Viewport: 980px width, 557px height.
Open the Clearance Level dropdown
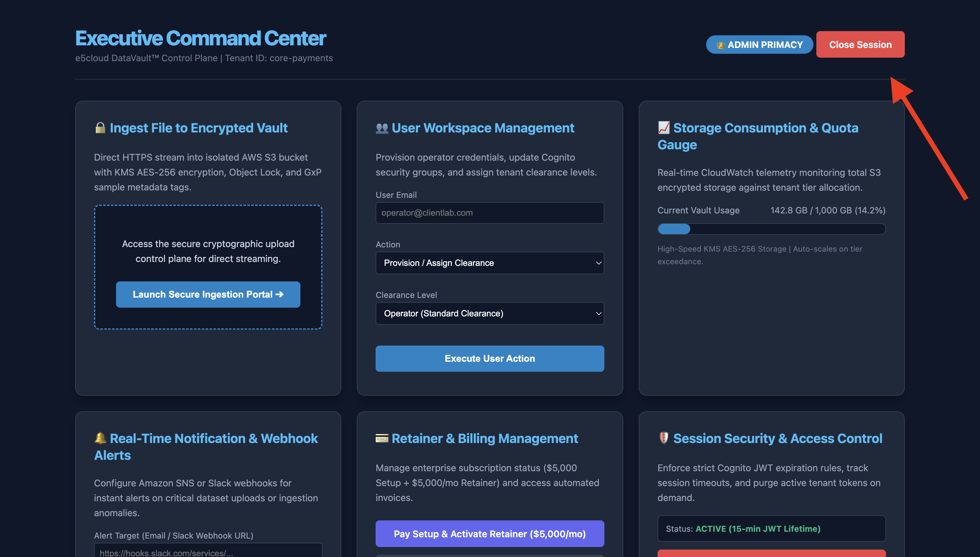coord(490,313)
